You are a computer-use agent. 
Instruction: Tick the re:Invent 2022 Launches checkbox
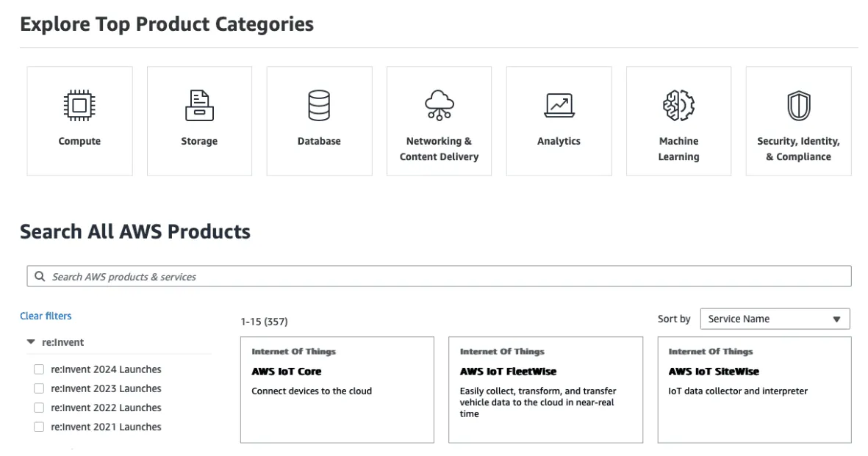[39, 408]
